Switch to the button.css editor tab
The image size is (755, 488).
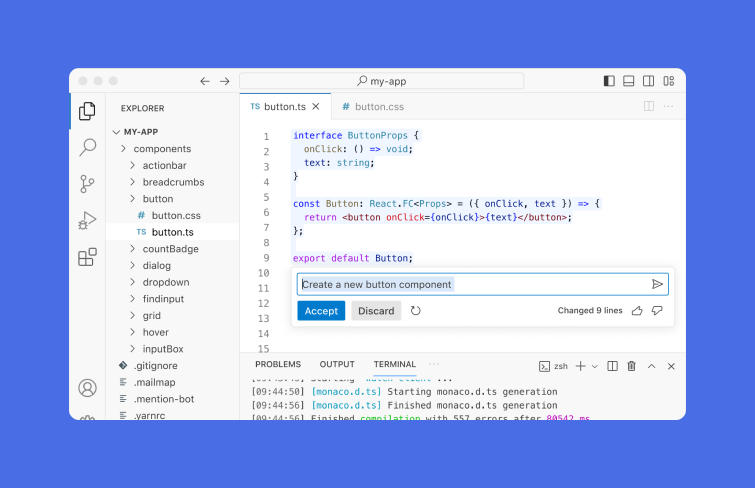(373, 106)
